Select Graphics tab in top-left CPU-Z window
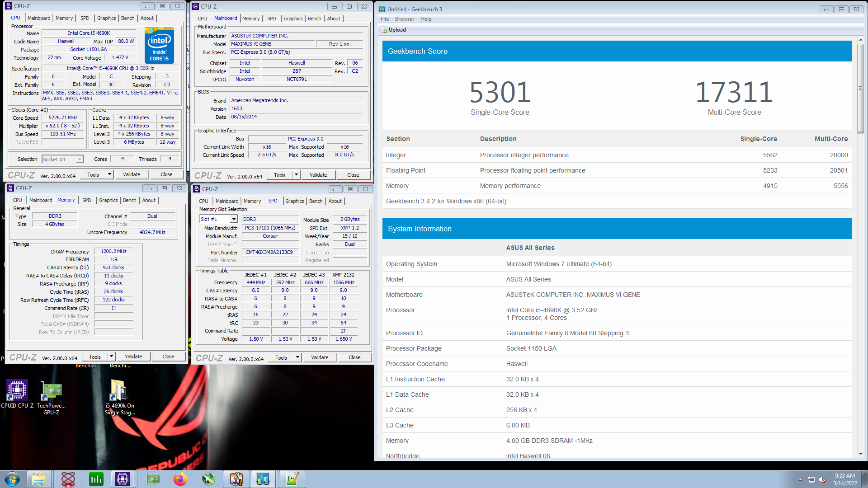Screen dimensions: 868x488 point(106,18)
